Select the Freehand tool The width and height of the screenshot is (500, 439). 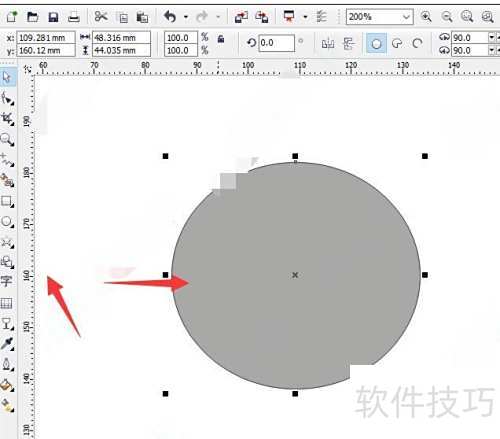click(7, 160)
